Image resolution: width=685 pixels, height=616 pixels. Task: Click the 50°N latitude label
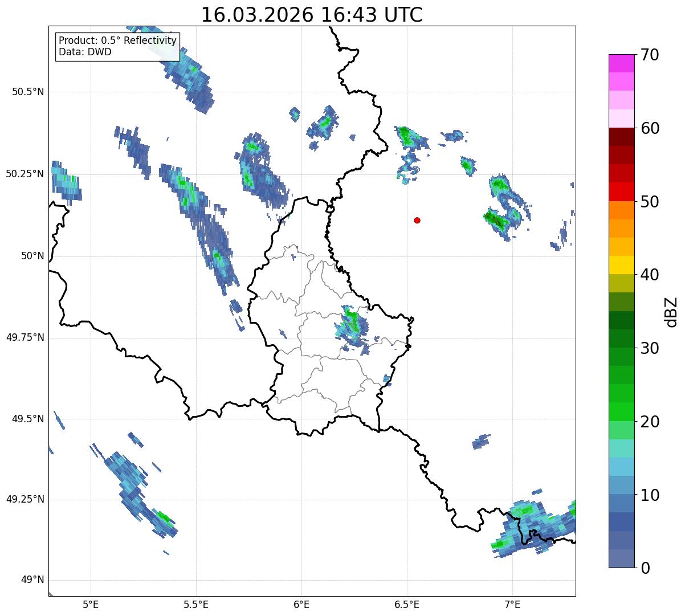pos(32,256)
